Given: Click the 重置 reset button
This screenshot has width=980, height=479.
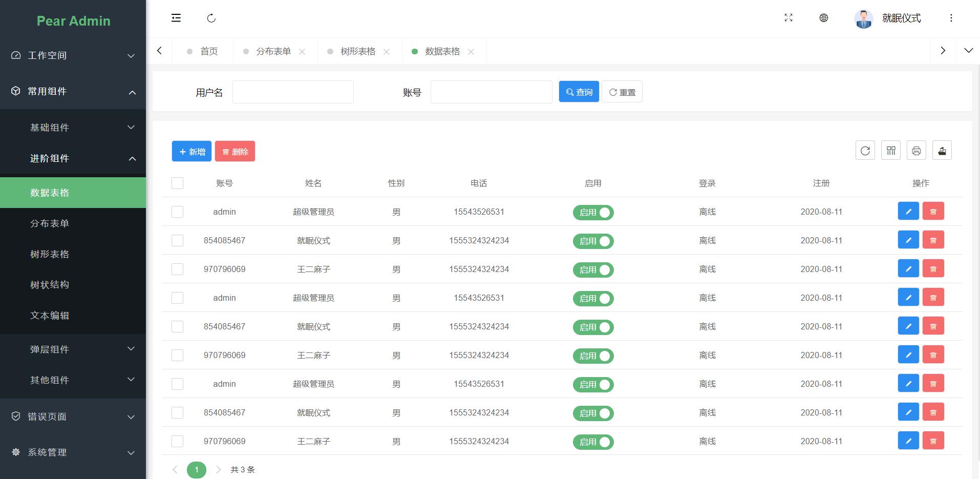Looking at the screenshot, I should 622,92.
